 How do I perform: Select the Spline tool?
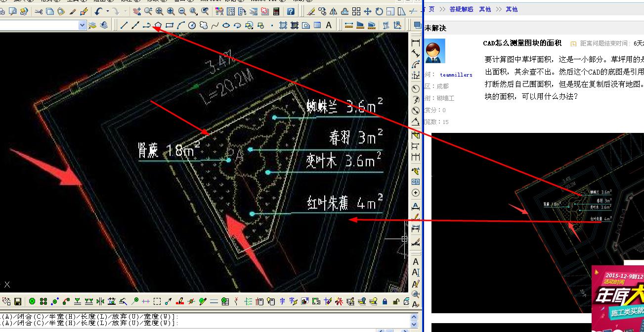pos(215,25)
